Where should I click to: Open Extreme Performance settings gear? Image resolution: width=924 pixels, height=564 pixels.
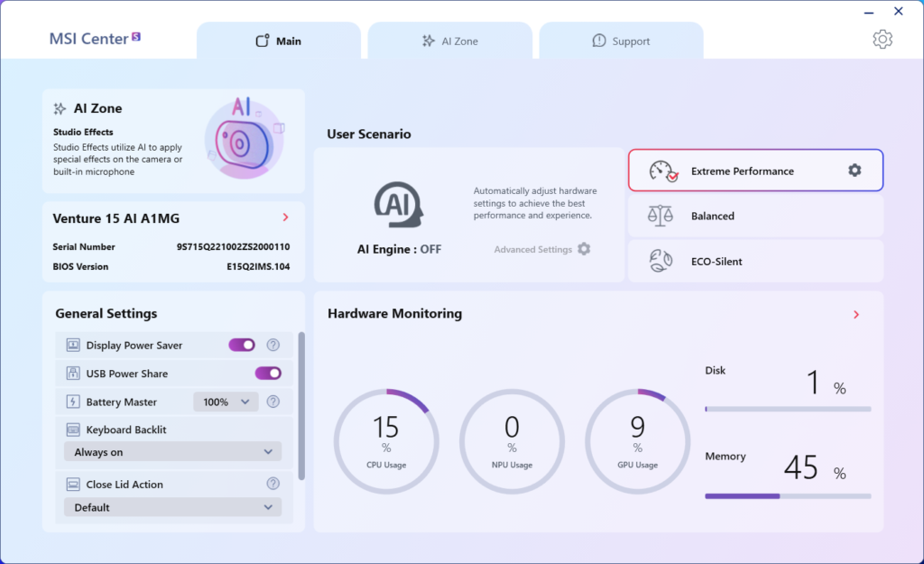tap(855, 171)
